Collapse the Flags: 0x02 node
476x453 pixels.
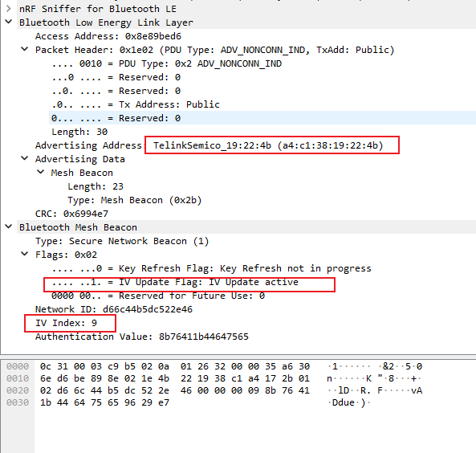(x=24, y=254)
